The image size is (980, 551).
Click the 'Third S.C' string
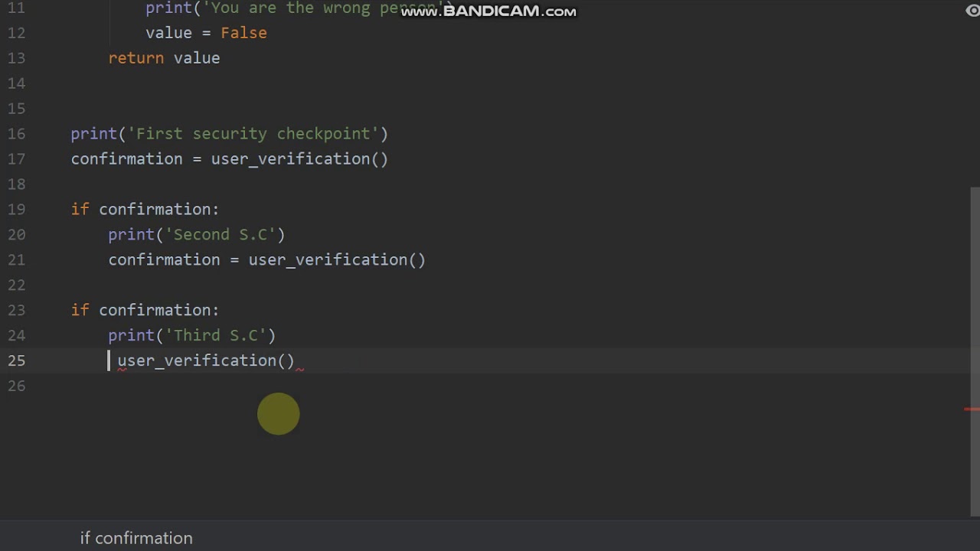coord(215,336)
